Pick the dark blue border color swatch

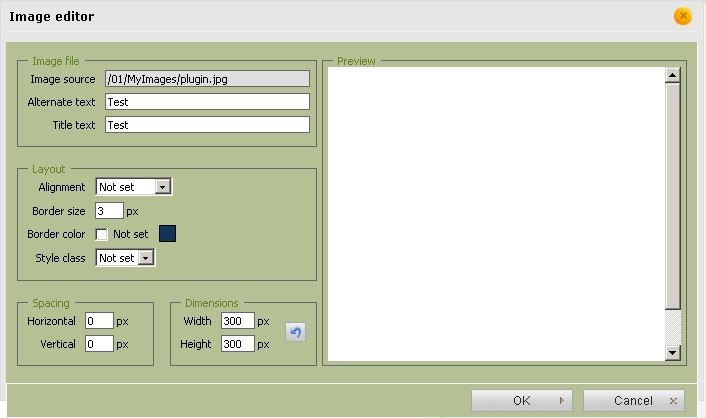point(168,234)
